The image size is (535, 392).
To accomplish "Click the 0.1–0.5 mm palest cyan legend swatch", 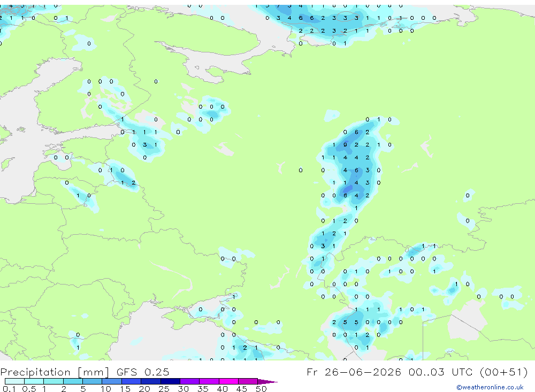I will pyautogui.click(x=14, y=381).
